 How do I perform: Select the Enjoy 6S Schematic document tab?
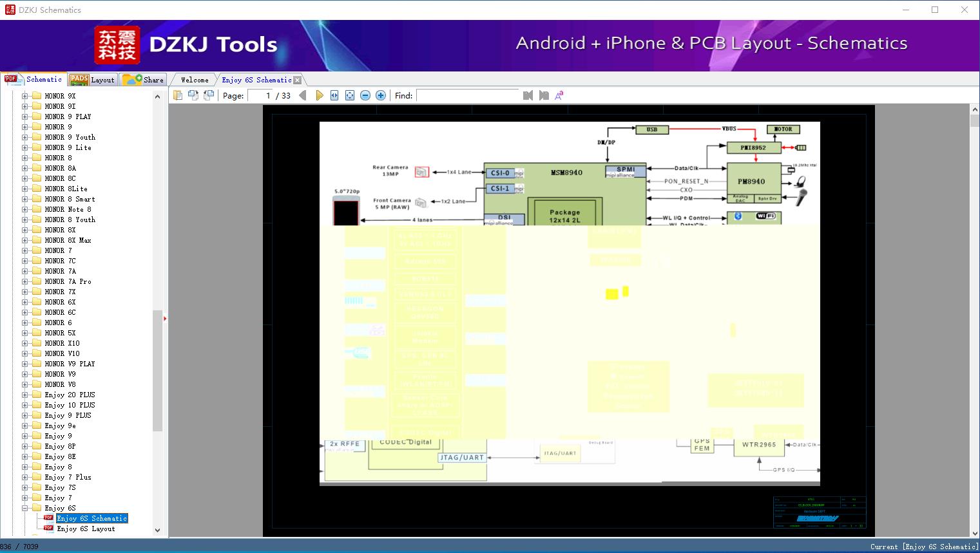[256, 80]
